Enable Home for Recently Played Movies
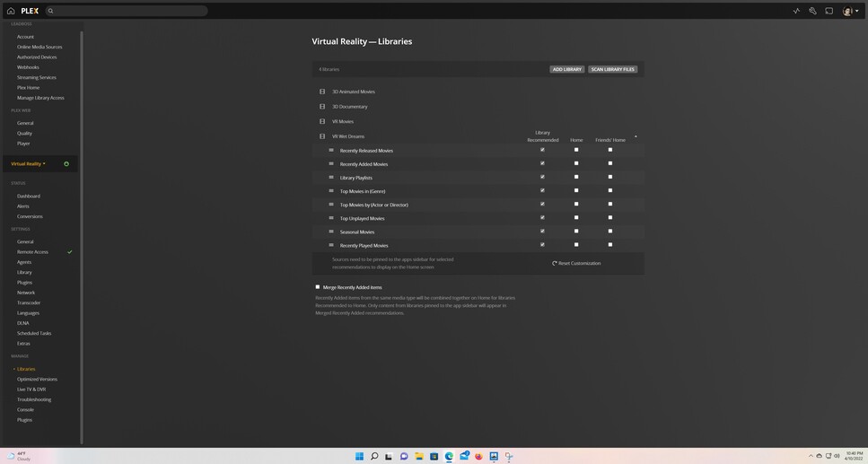Image resolution: width=868 pixels, height=464 pixels. point(576,245)
